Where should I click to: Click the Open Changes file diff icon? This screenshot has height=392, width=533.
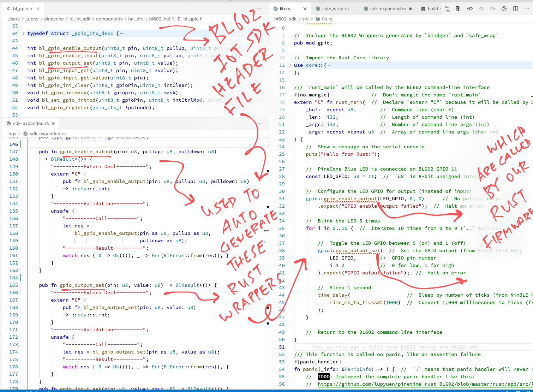click(x=458, y=8)
